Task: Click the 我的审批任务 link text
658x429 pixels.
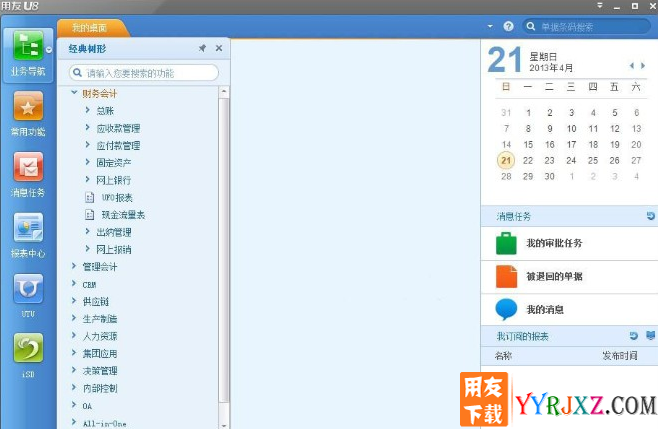Action: click(554, 243)
